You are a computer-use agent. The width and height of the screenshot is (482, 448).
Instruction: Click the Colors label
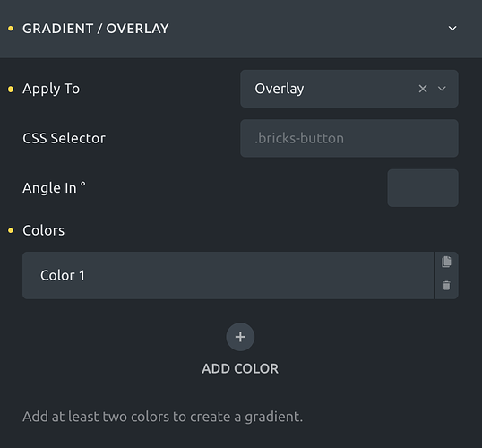click(x=43, y=230)
